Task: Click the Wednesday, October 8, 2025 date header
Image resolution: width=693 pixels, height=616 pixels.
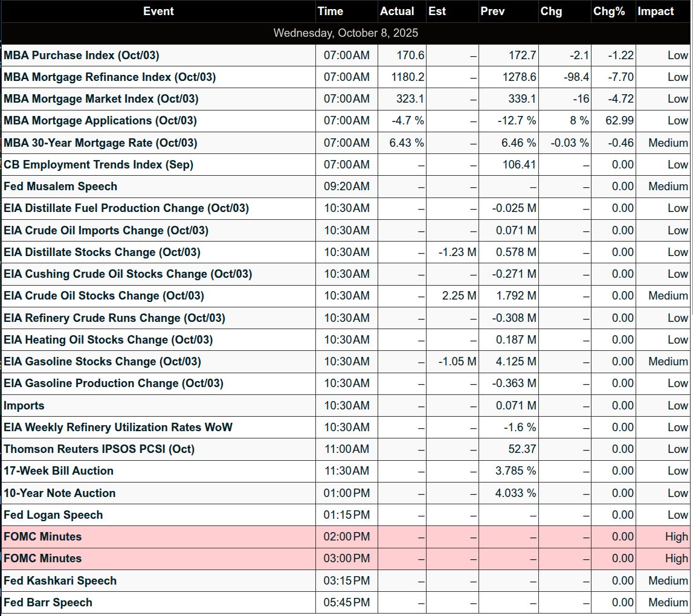Action: [x=346, y=33]
